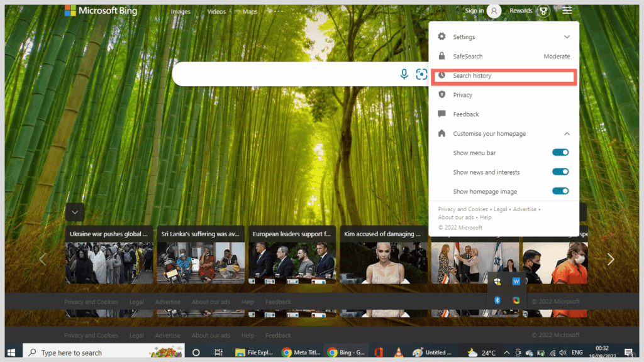Collapse news feed with down chevron button
This screenshot has height=362, width=644.
75,212
